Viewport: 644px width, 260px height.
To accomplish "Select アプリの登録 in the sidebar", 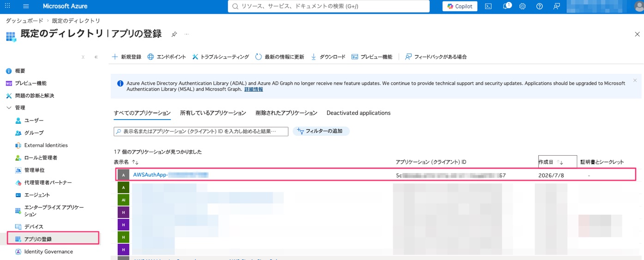I will [53, 239].
